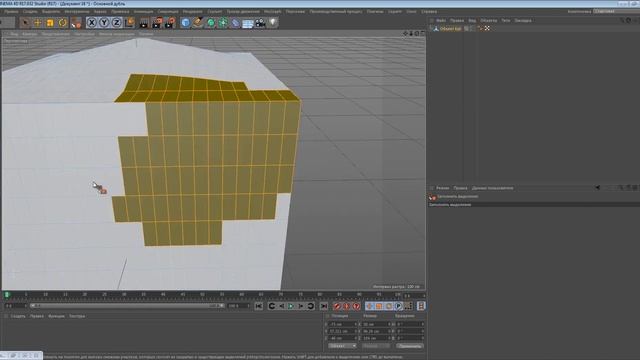Click the Floor environment icon
Viewport: 640px width, 360px height.
tap(248, 23)
